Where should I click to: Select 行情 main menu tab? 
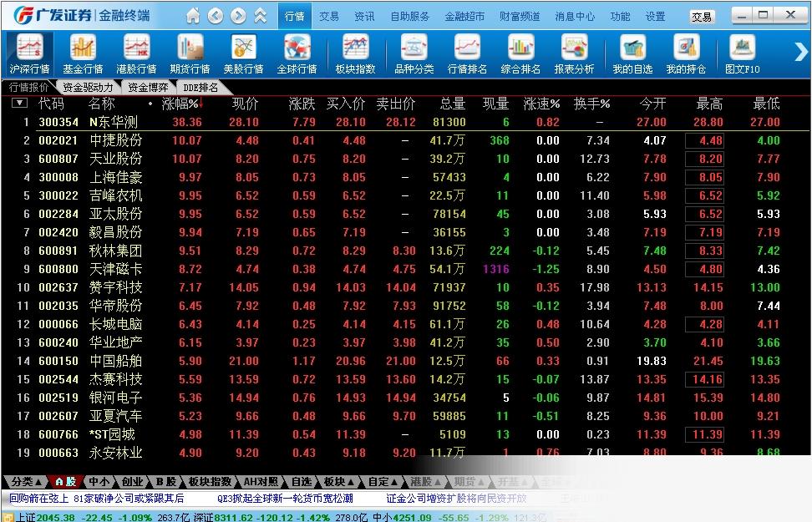coord(295,16)
